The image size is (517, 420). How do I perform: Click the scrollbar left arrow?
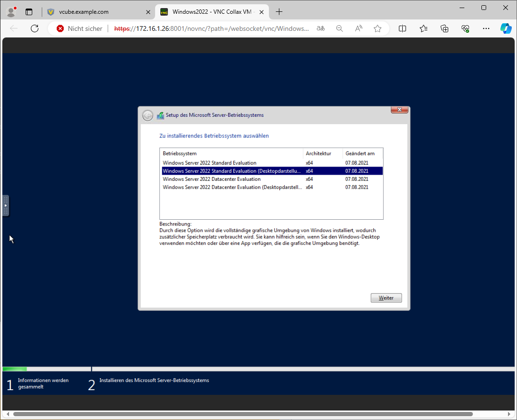click(8, 414)
